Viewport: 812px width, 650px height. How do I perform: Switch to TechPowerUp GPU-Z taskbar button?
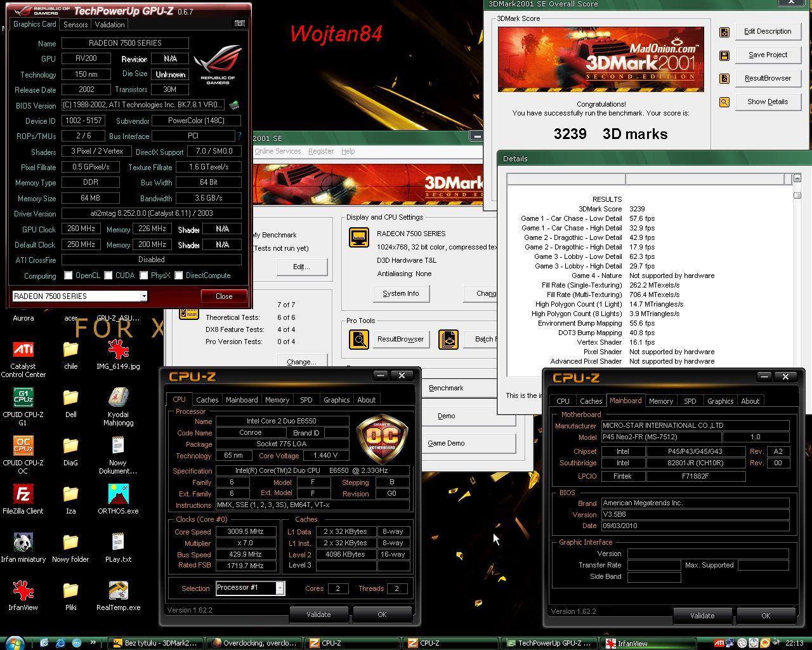click(550, 643)
